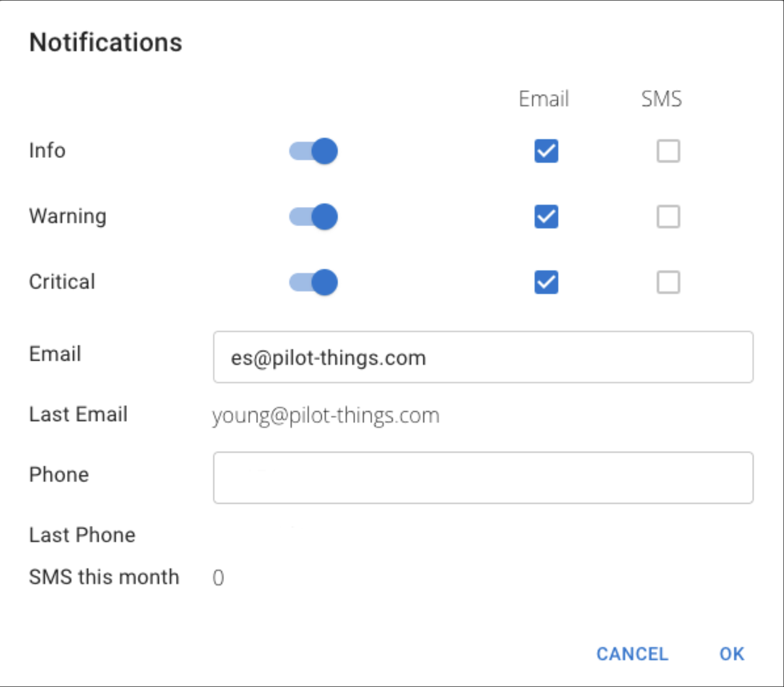Turn off the Critical notifications switch
The width and height of the screenshot is (784, 687).
[314, 282]
